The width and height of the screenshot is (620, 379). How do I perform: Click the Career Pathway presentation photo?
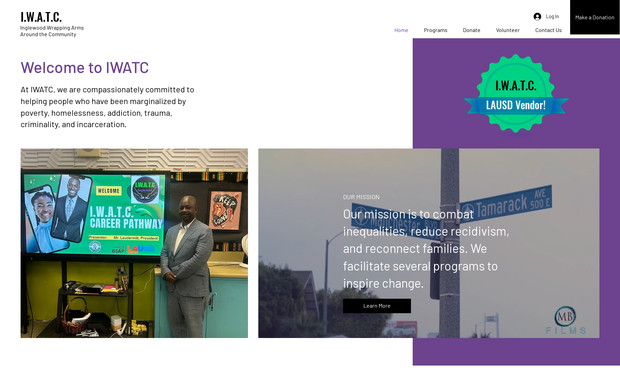pos(134,243)
